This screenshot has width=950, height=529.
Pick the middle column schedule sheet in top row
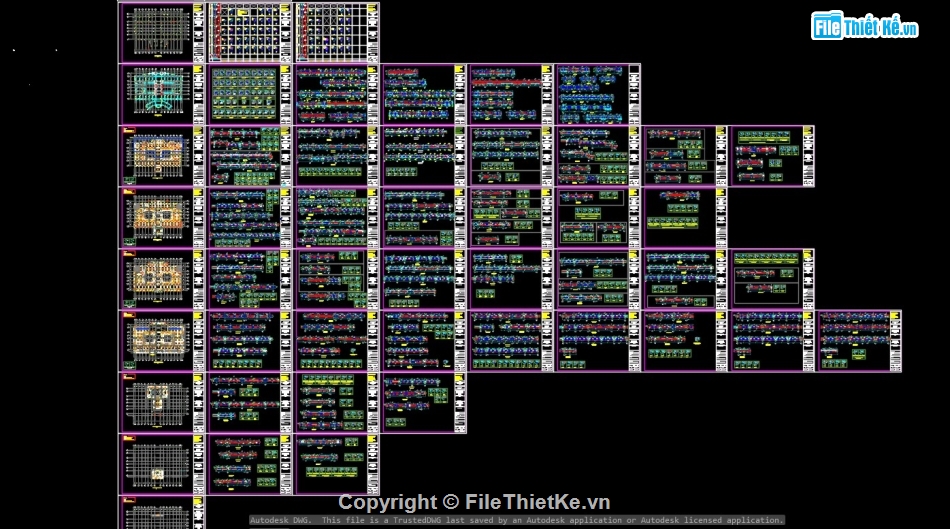click(250, 32)
